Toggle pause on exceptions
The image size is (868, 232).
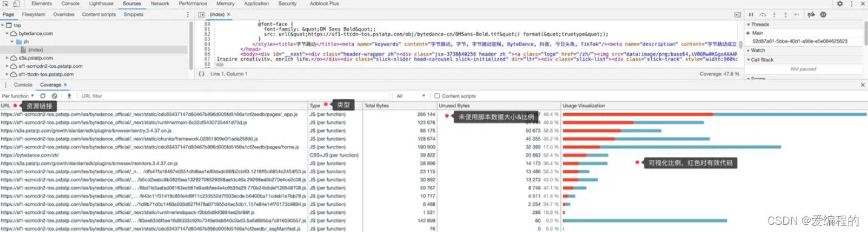tap(823, 14)
